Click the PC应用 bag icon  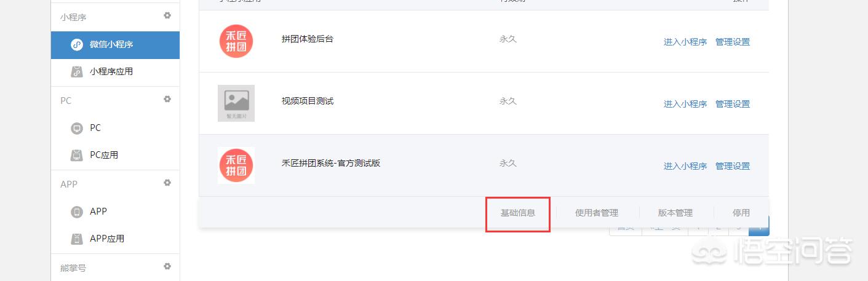click(77, 156)
